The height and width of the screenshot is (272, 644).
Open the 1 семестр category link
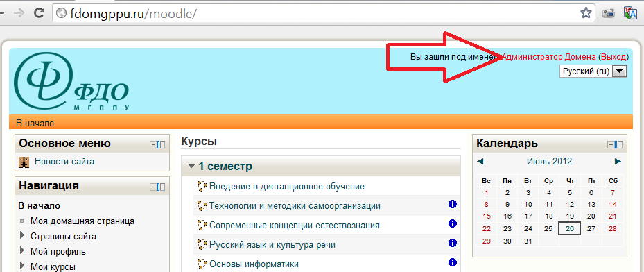225,167
